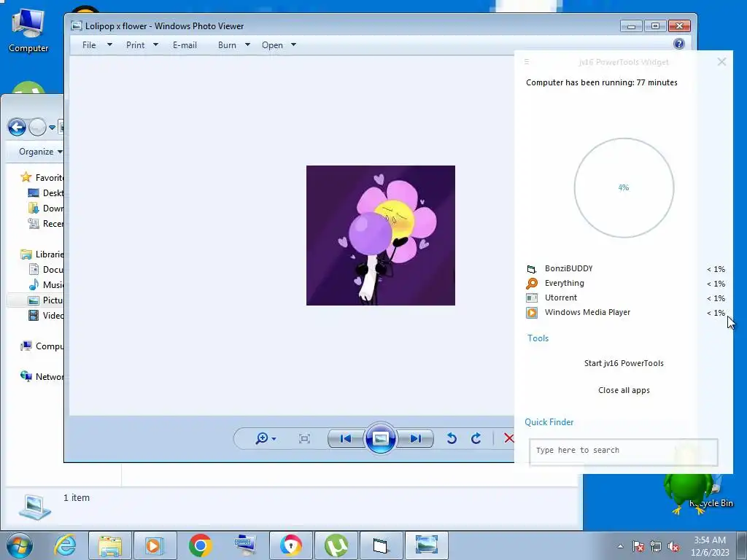Rotate image counterclockwise
Viewport: 747px width, 560px height.
coord(452,438)
